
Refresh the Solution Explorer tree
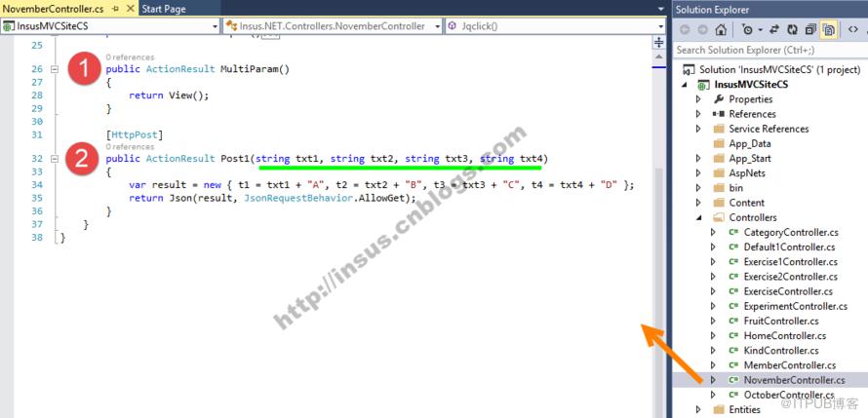(x=792, y=29)
